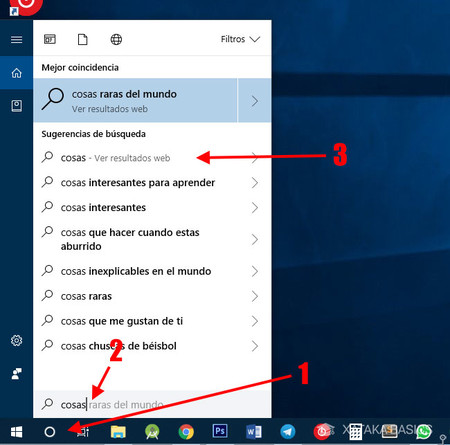The width and height of the screenshot is (450, 445).
Task: Expand the Filtros dropdown
Action: [240, 39]
